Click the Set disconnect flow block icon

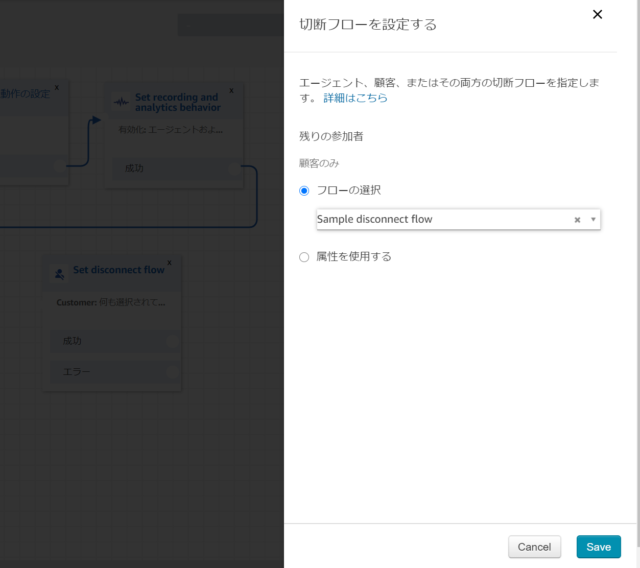click(60, 273)
